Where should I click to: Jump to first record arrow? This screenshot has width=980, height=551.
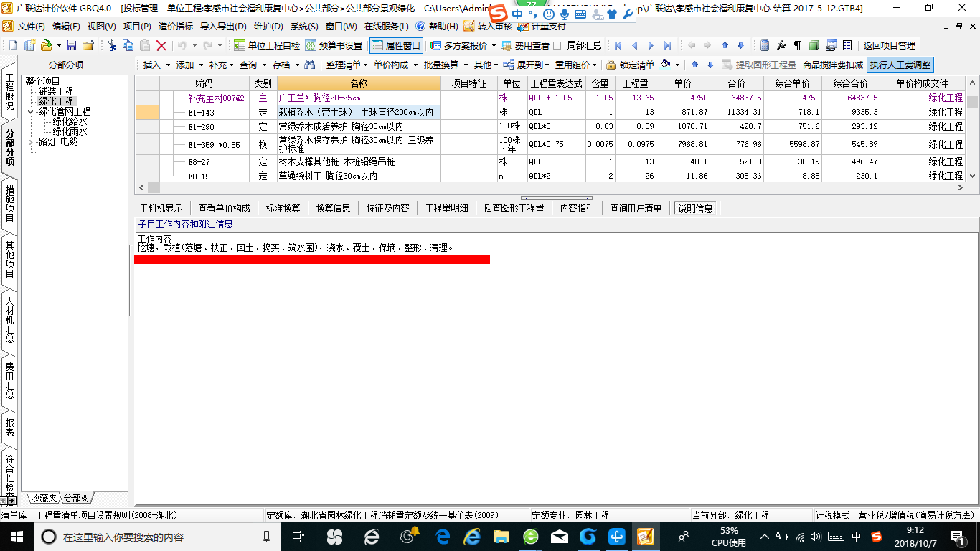coord(618,45)
